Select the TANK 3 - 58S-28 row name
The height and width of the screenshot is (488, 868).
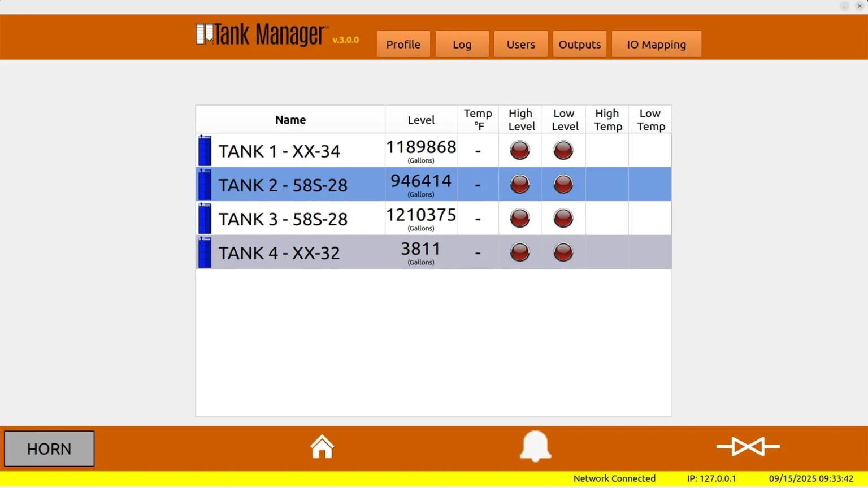click(283, 219)
